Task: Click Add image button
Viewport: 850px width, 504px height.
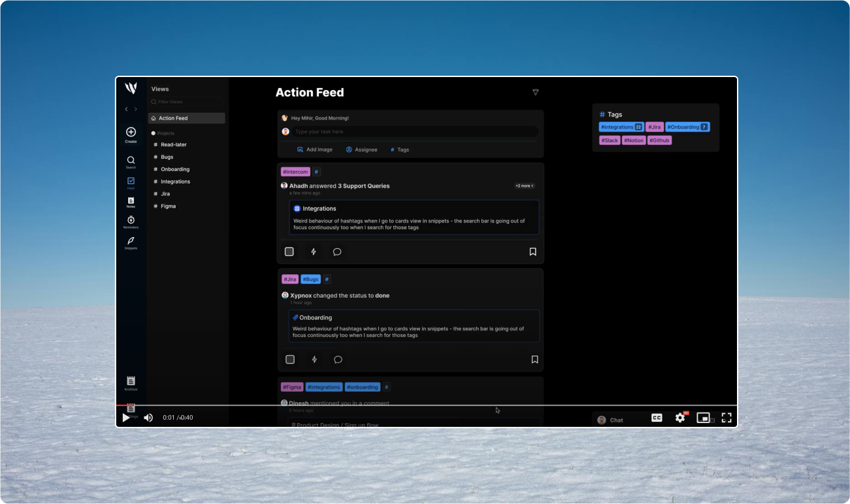Action: [x=315, y=150]
